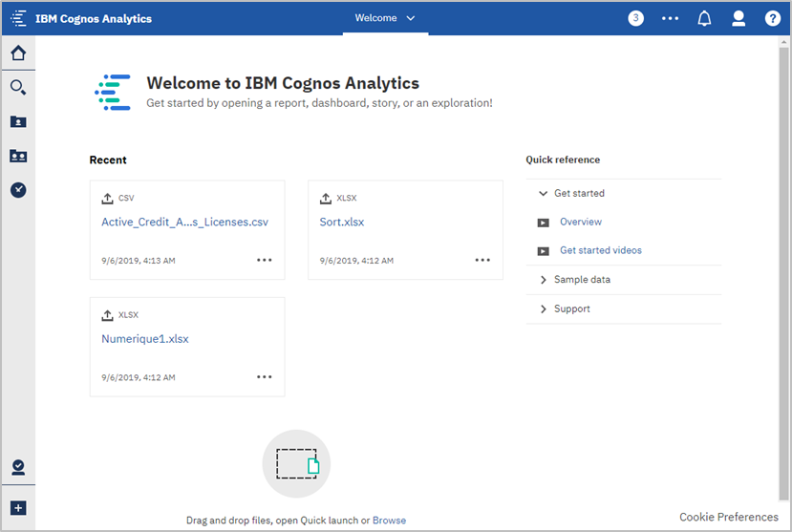
Task: Open the My content folder icon
Action: pyautogui.click(x=17, y=121)
